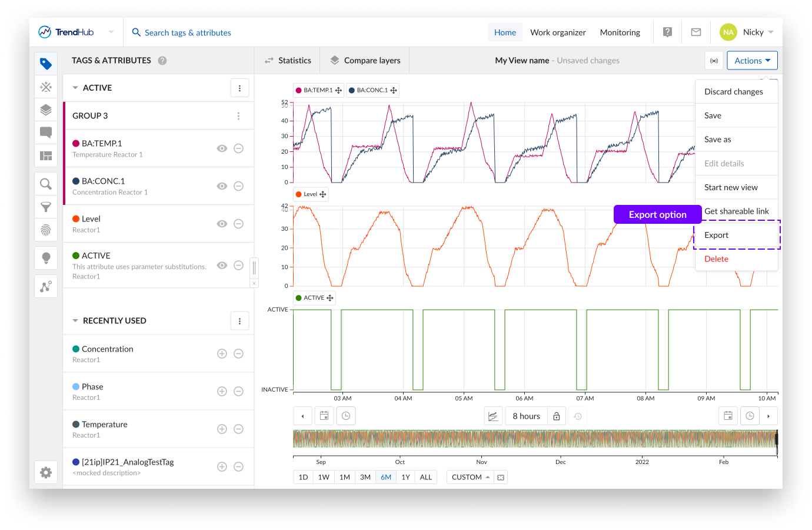812x530 pixels.
Task: Collapse the RECENTLY USED section
Action: click(75, 321)
